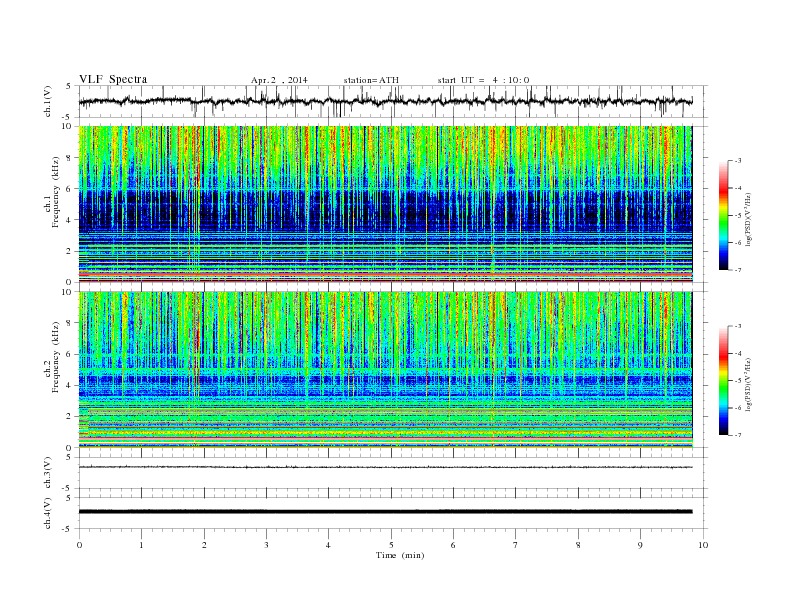The height and width of the screenshot is (612, 792).
Task: Click the ch.2 spectrogram color bar
Action: (x=723, y=380)
